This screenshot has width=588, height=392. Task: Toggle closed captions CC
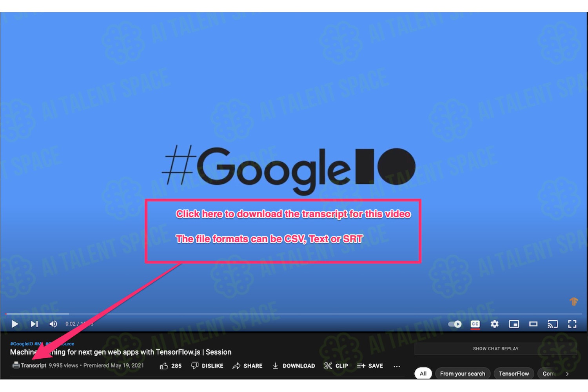point(475,324)
